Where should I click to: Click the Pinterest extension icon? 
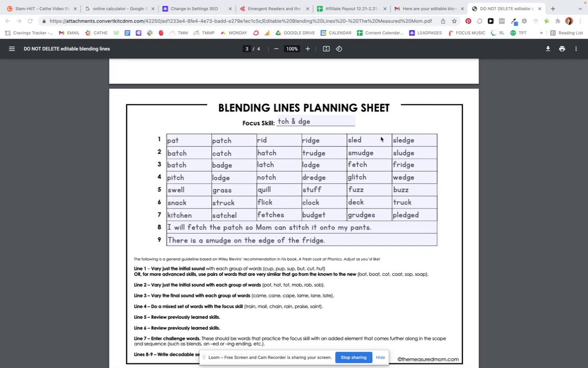(x=469, y=21)
